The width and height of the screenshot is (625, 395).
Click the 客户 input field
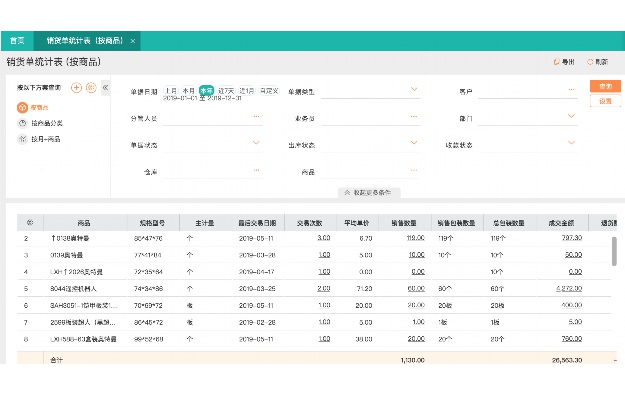tap(528, 91)
